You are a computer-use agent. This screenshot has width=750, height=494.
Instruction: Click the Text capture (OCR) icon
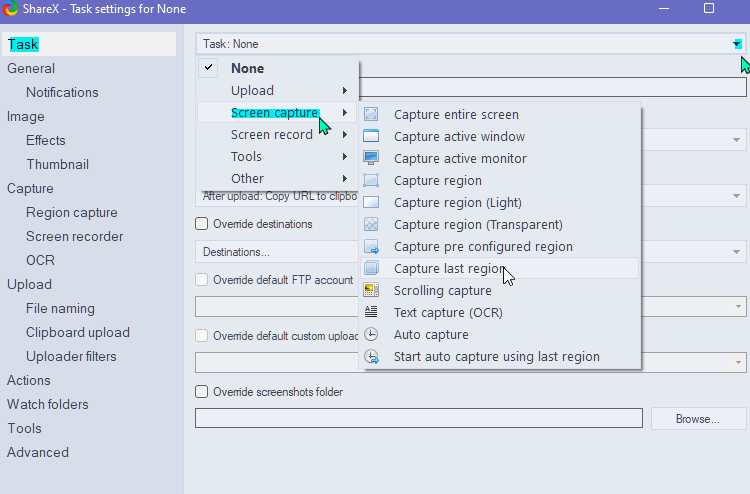point(371,312)
